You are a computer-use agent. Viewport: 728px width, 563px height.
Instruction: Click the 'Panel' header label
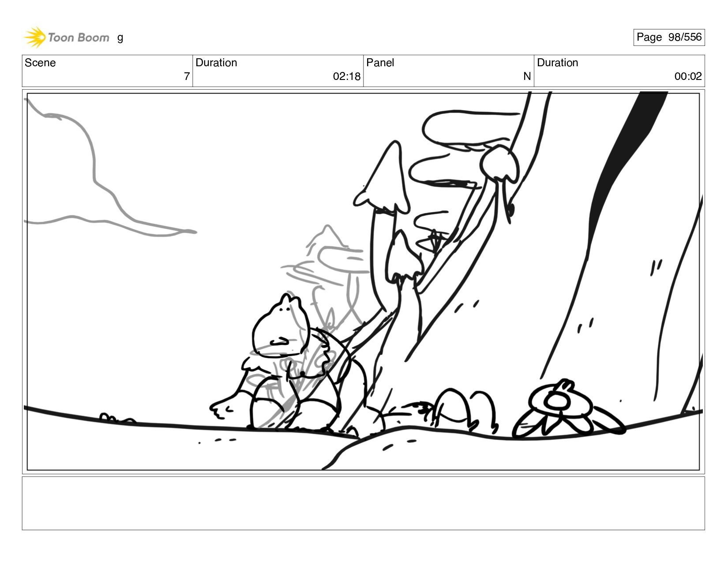[380, 63]
